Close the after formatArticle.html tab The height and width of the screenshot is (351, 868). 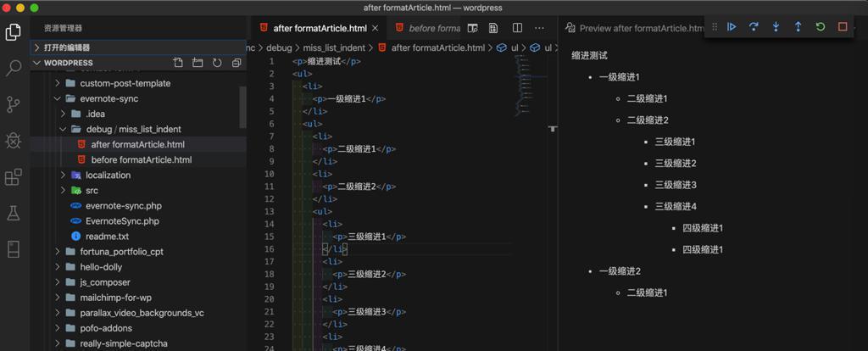[375, 28]
